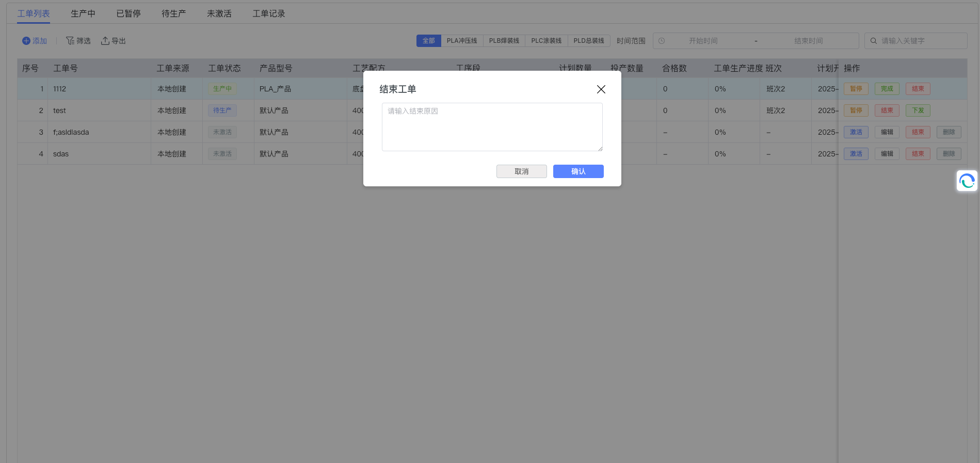The height and width of the screenshot is (463, 980).
Task: Click the export upload icon
Action: tap(105, 41)
